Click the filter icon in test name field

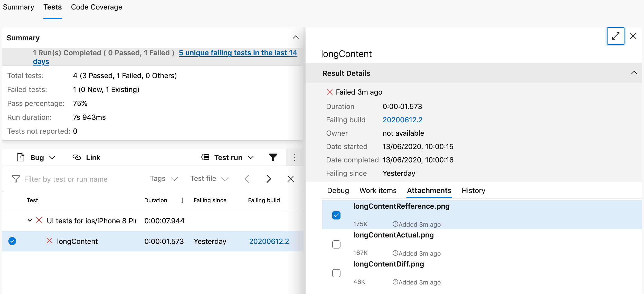click(x=15, y=179)
